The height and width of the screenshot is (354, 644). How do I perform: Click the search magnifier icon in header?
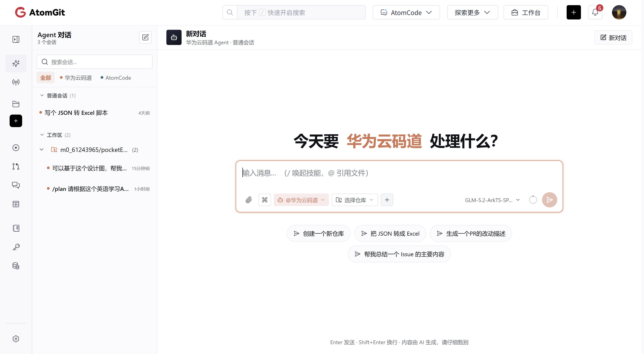coord(230,12)
